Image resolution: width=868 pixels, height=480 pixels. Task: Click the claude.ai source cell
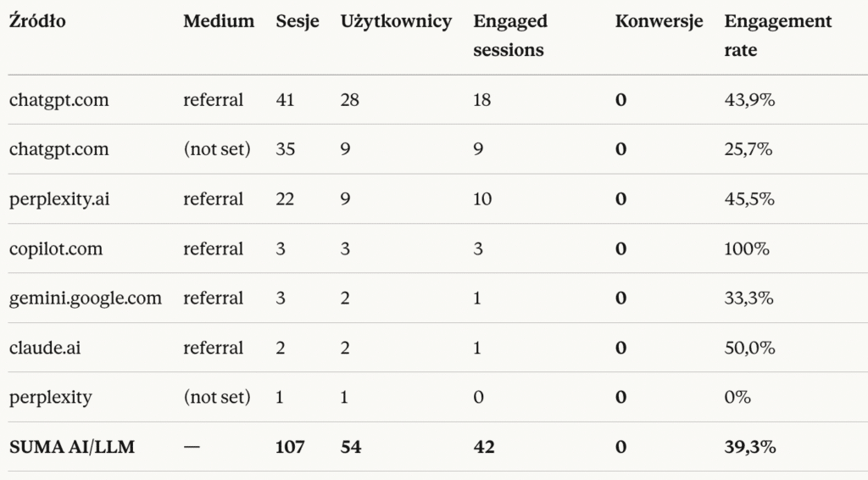click(x=43, y=348)
